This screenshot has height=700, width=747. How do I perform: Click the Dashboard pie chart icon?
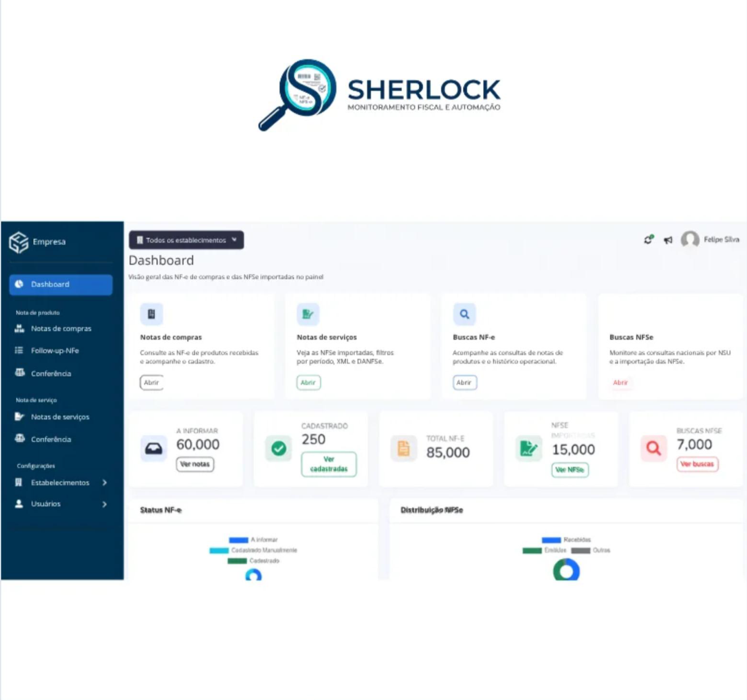click(x=19, y=285)
